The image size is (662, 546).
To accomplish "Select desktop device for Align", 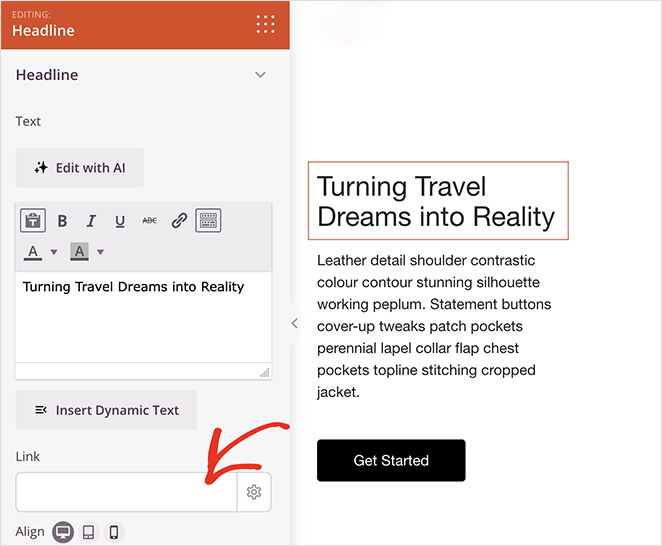I will tap(63, 532).
